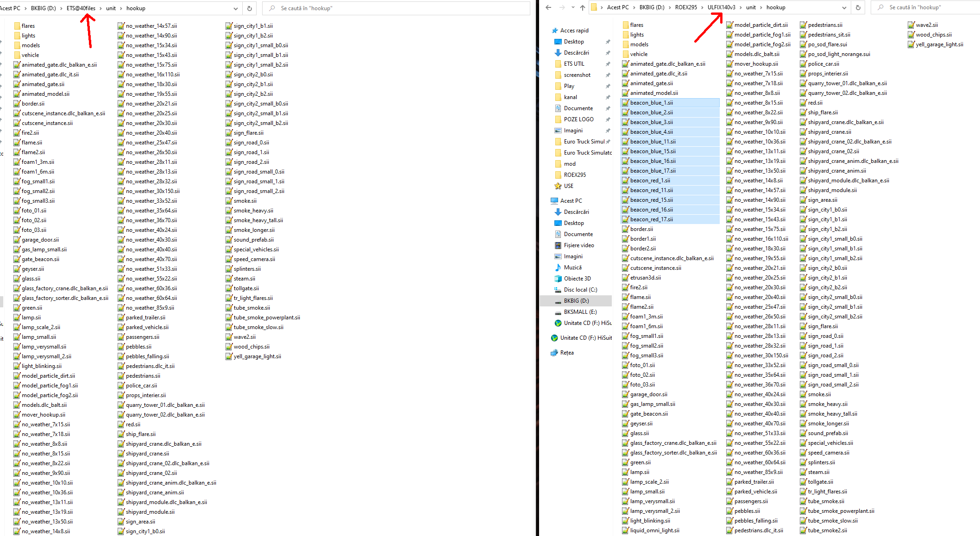
Task: Open recent locations chevron in right window
Action: coord(573,7)
